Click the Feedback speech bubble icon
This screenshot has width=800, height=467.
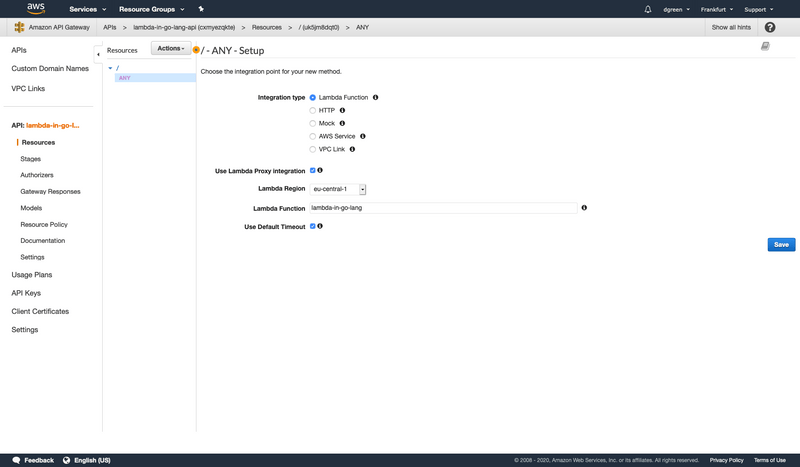[16, 460]
